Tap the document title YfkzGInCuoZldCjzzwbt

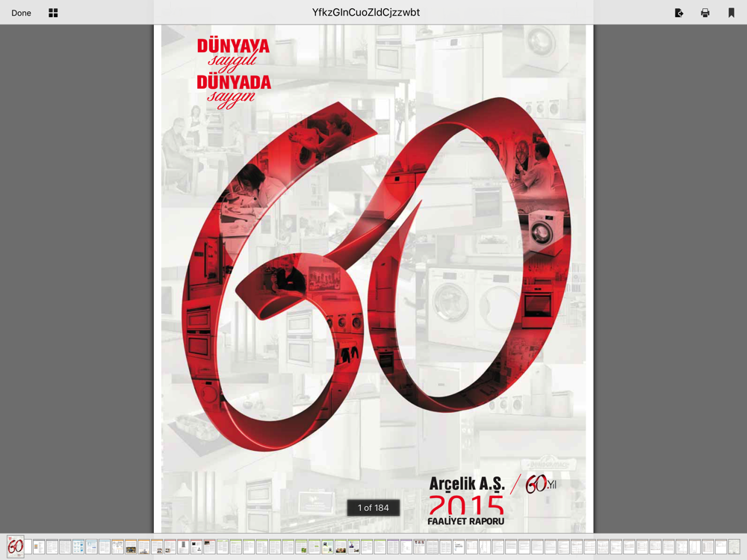[x=366, y=13]
